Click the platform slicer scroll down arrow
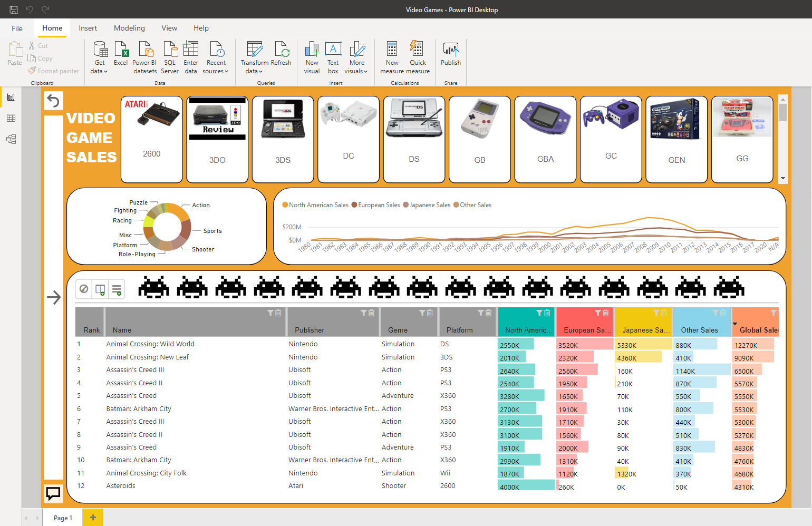Screen dimensions: 812x526 click(x=783, y=179)
